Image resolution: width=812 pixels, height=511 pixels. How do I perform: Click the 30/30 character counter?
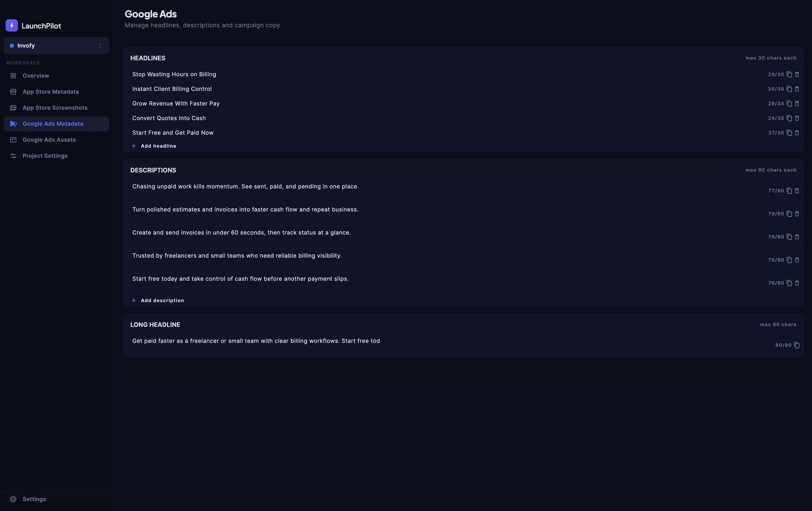[x=776, y=89]
